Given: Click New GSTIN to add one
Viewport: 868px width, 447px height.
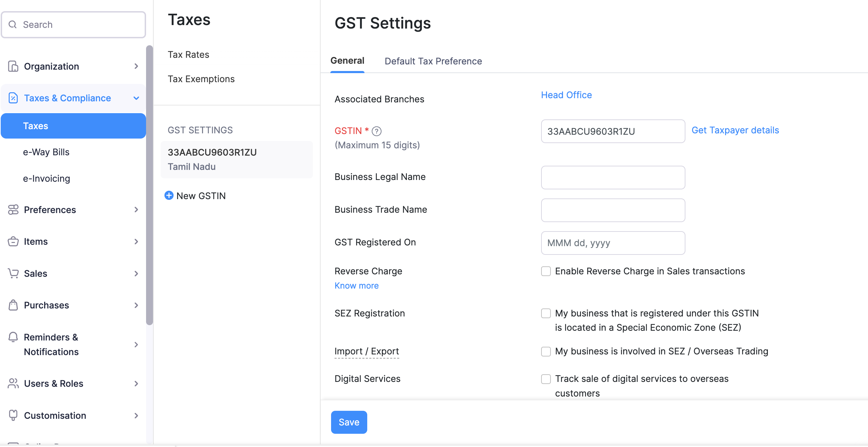Looking at the screenshot, I should click(201, 196).
